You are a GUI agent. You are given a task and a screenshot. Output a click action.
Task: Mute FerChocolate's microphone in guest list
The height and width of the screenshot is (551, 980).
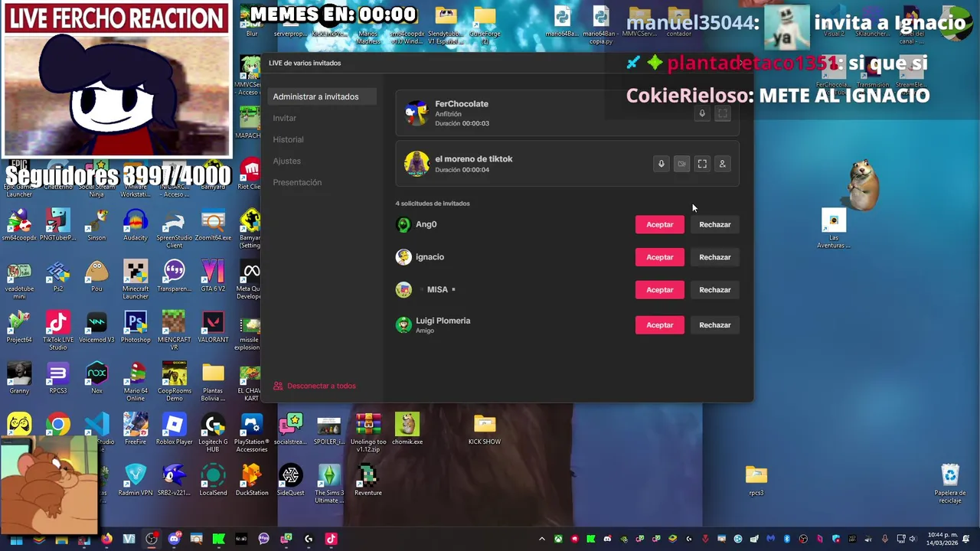click(701, 114)
